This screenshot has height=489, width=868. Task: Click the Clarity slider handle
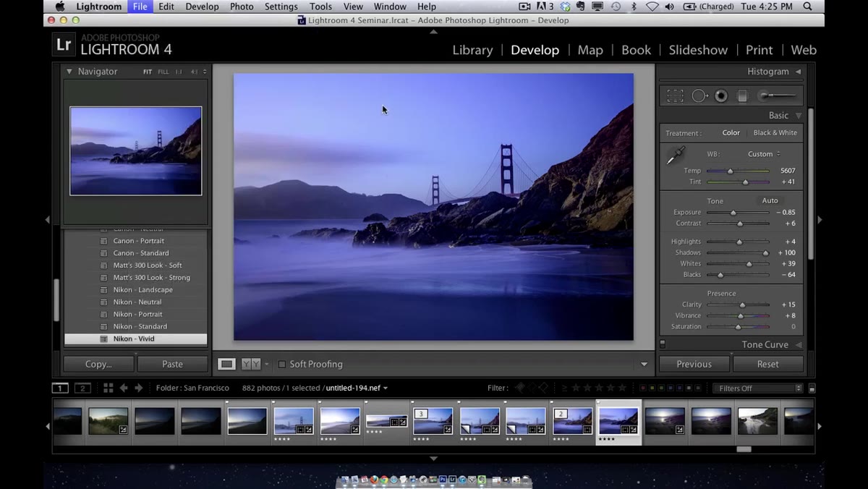click(743, 305)
